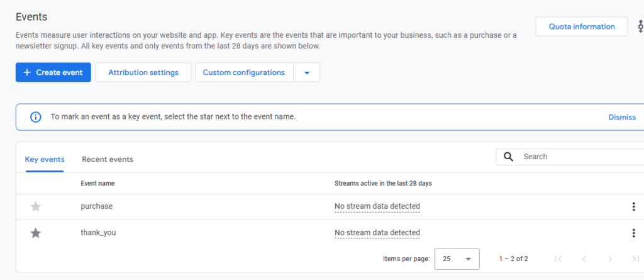The width and height of the screenshot is (644, 280).
Task: Go to the first page of results
Action: (x=558, y=259)
